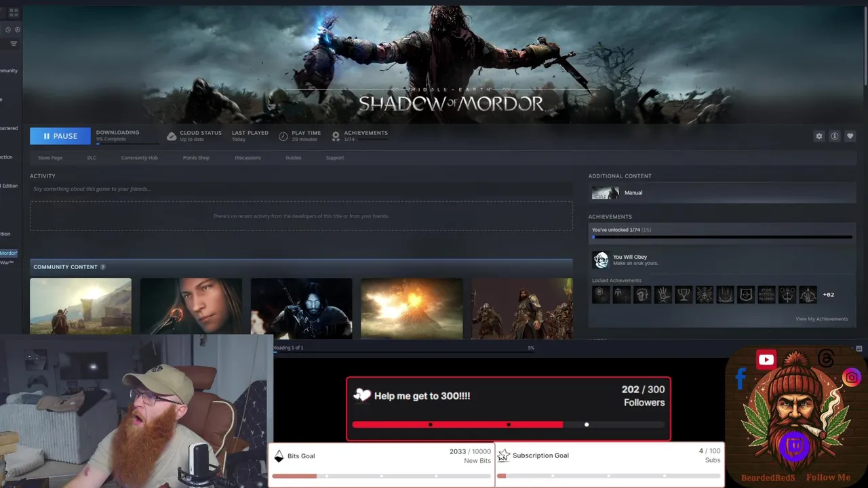Click the recent clock icon in library sidebar
Screen dimensions: 868x488
(8, 30)
